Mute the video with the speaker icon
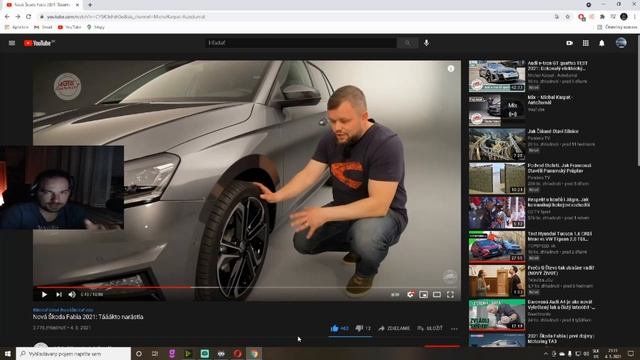 (x=72, y=294)
